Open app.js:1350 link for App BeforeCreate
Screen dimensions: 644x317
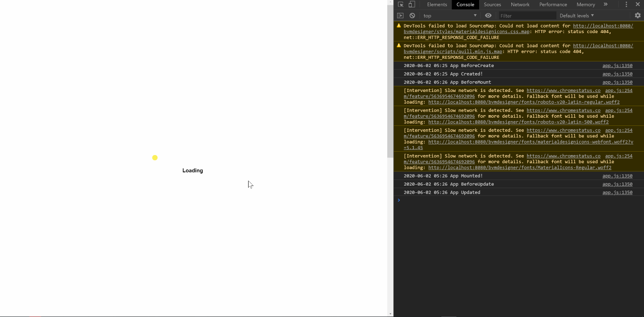[x=617, y=66]
